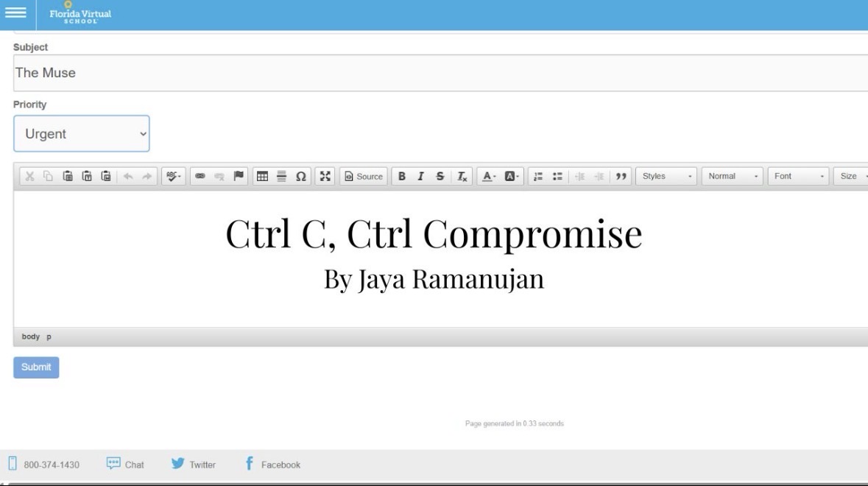This screenshot has height=486, width=868.
Task: Submit the message
Action: [36, 367]
